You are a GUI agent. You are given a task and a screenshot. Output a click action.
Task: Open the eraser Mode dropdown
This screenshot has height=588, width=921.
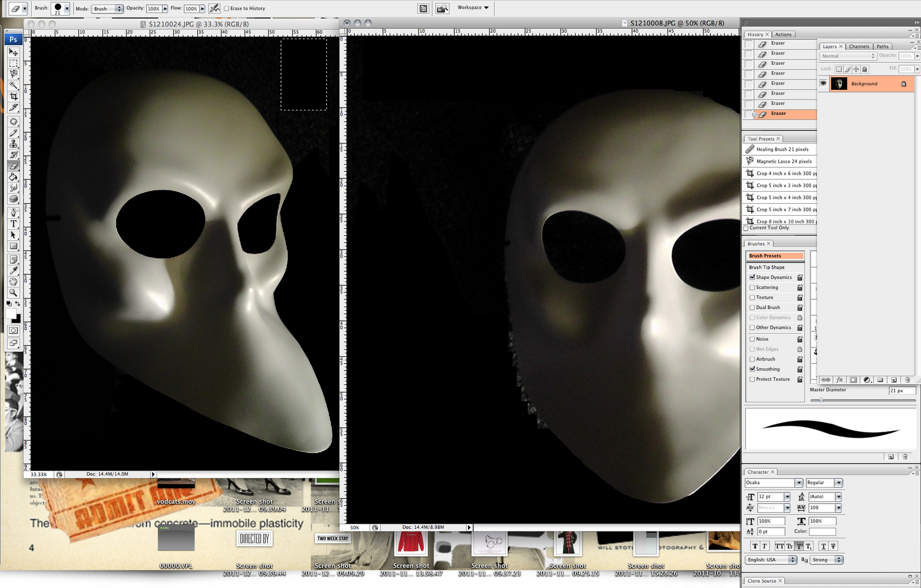[108, 9]
